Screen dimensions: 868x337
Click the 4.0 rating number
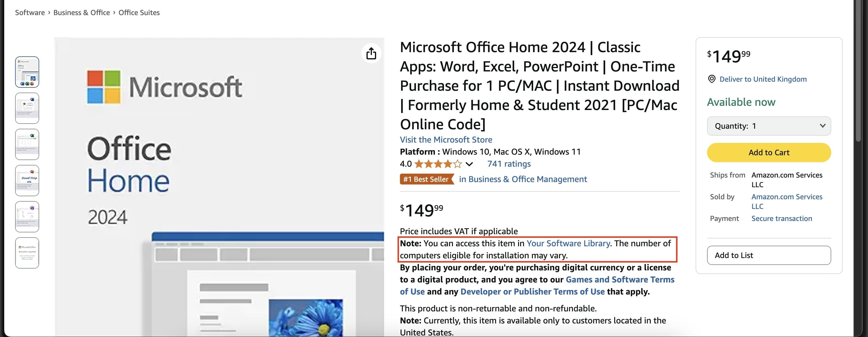click(406, 164)
